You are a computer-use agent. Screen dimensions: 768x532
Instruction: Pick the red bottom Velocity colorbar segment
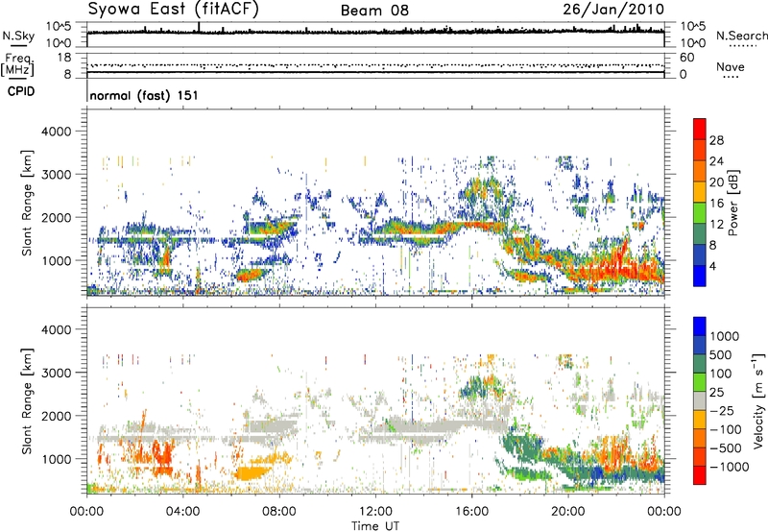coord(700,475)
